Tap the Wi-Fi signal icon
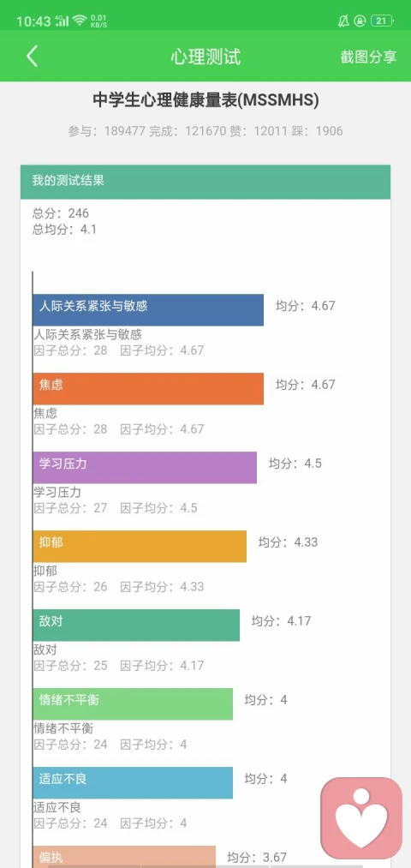The width and height of the screenshot is (411, 868). pos(80,21)
